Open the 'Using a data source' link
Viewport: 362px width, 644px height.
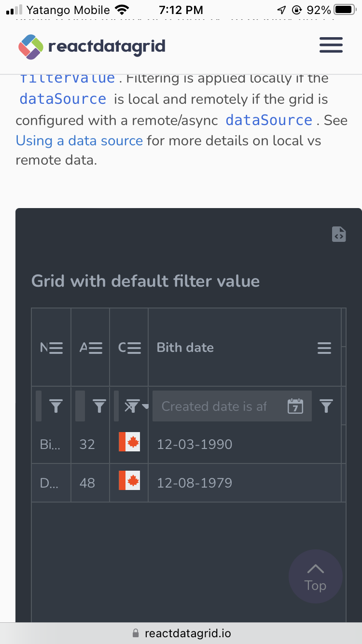79,140
